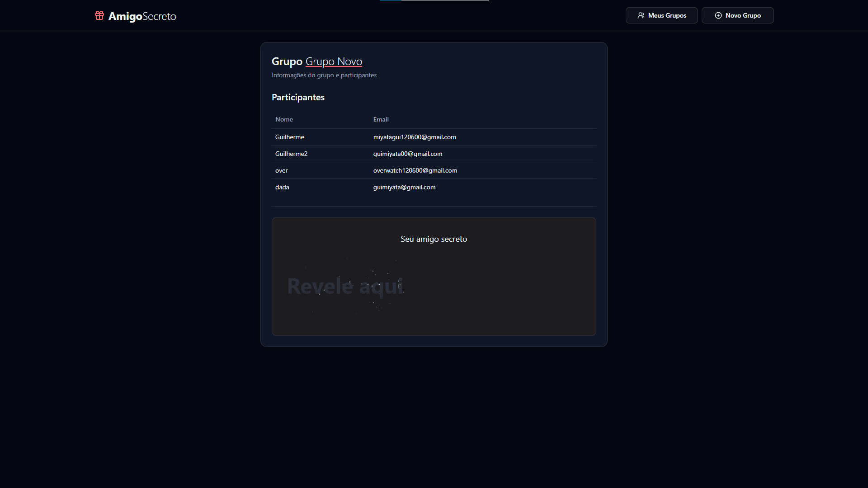
Task: Click the Seu amigo secreto heading
Action: coord(434,239)
